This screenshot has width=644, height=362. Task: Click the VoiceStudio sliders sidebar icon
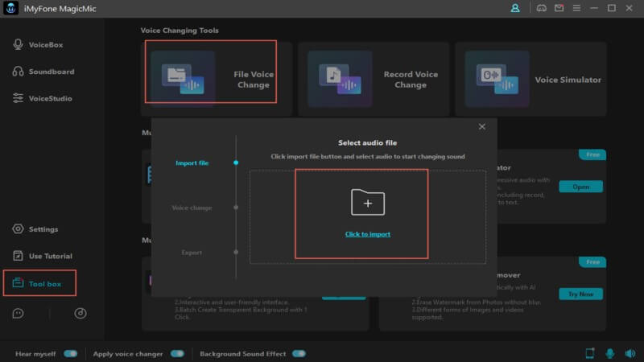[x=18, y=98]
